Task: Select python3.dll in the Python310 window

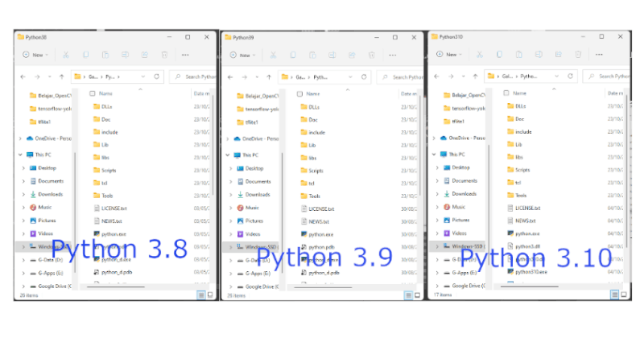Action: (523, 246)
